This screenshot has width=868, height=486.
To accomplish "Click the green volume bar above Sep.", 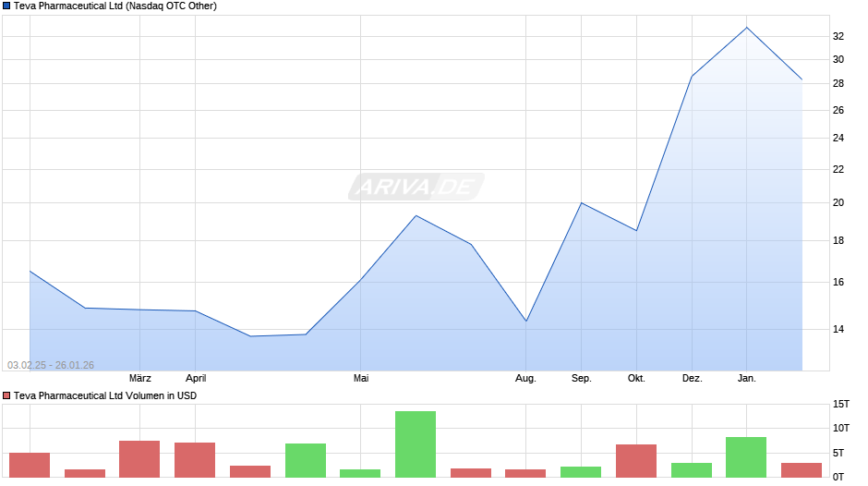I will [x=581, y=472].
